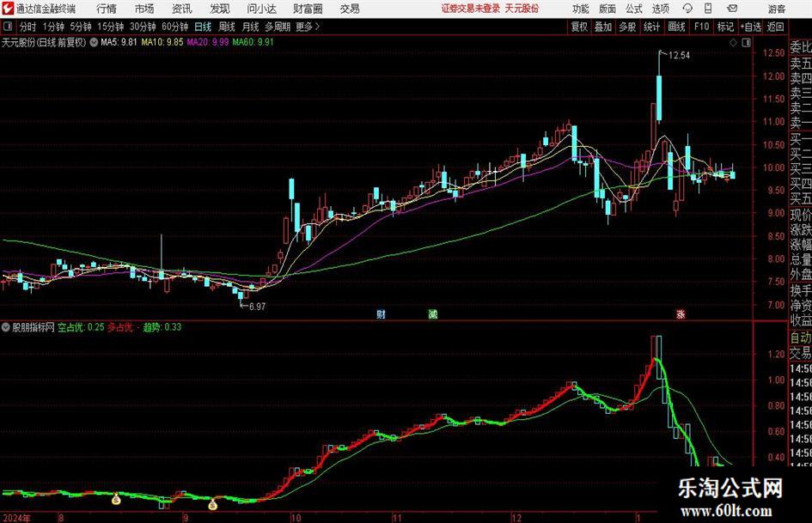This screenshot has width=812, height=523.
Task: Click the 游客 guest account label
Action: [777, 9]
